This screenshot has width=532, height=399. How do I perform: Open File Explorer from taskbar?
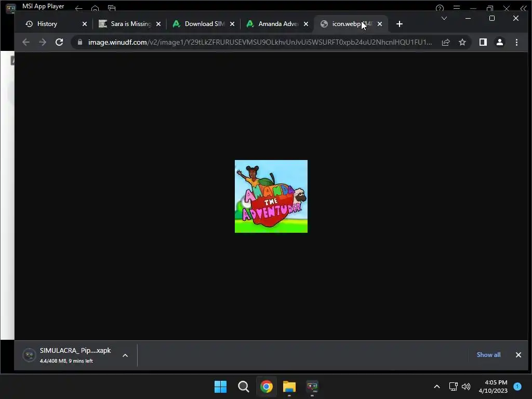pos(289,387)
